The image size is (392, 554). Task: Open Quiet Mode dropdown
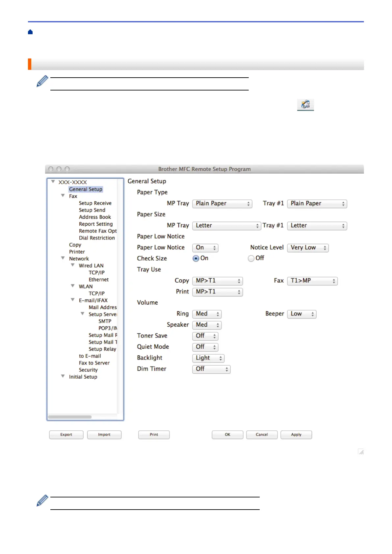tap(205, 347)
